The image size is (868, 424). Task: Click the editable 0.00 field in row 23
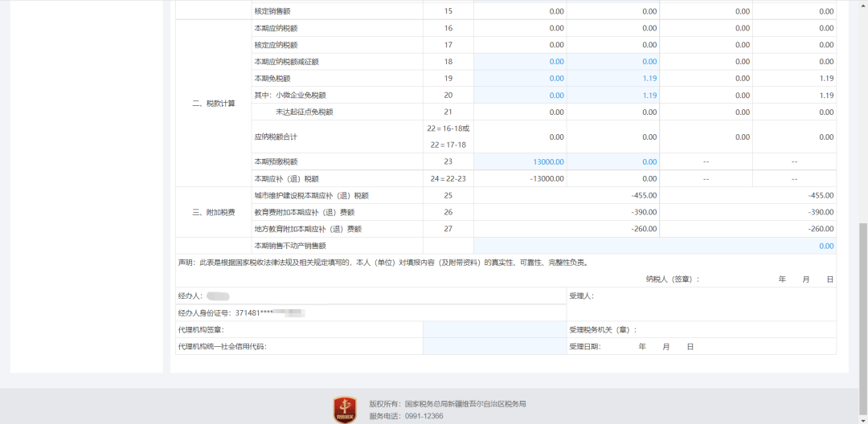coord(613,161)
